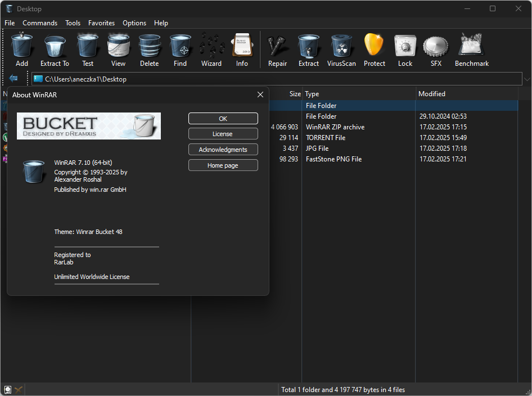Select the WinRAR ZIP archive row
Screen dimensions: 532x396
394,127
